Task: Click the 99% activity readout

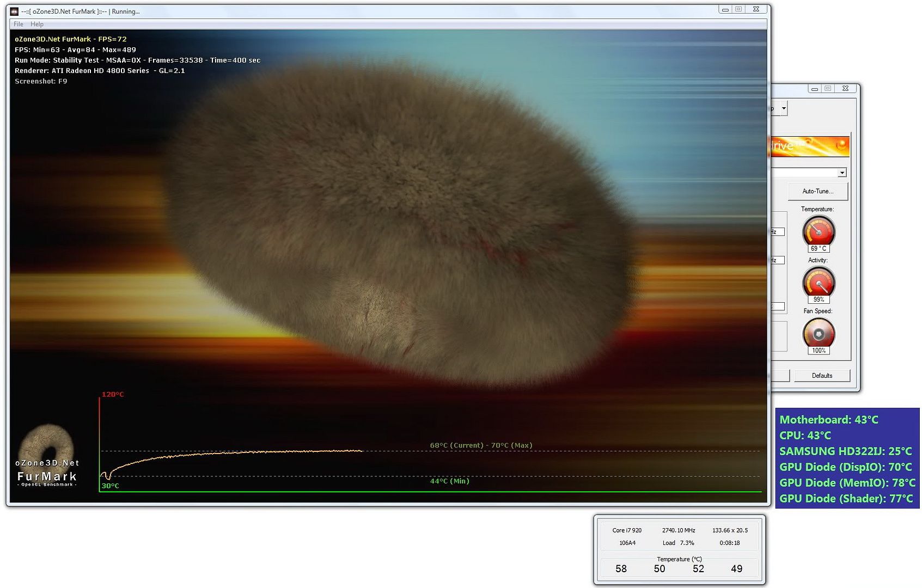Action: 819,299
